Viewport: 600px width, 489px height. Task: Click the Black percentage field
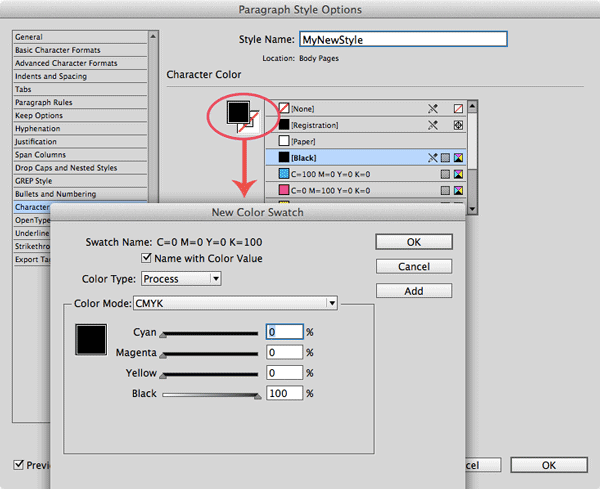pos(285,393)
